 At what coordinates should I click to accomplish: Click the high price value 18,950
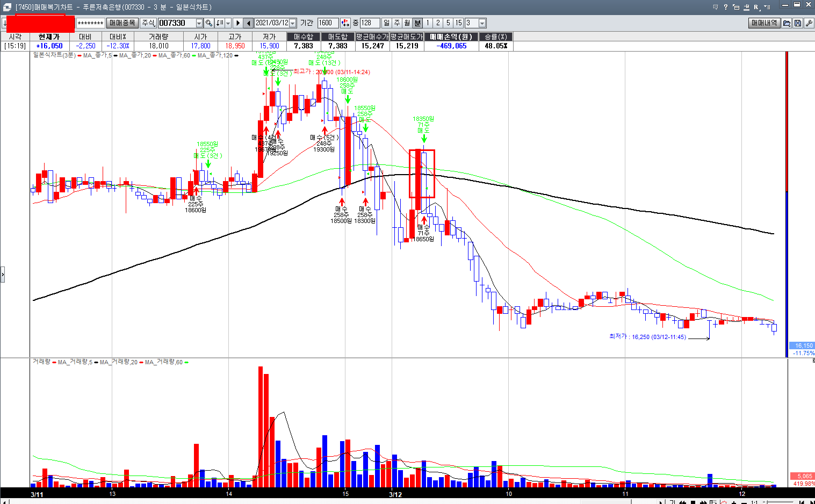point(235,46)
